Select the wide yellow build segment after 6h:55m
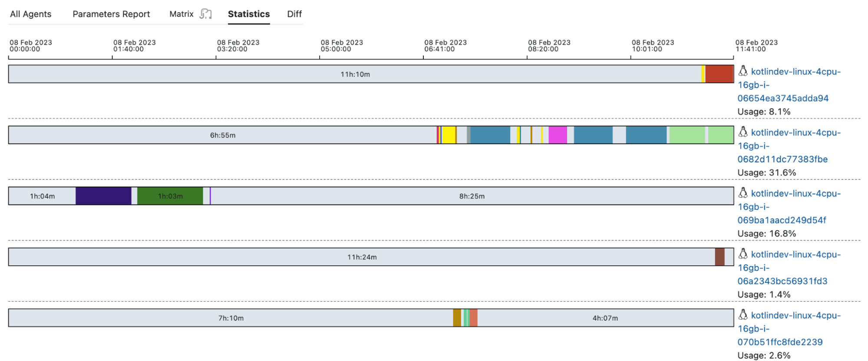 click(x=449, y=135)
